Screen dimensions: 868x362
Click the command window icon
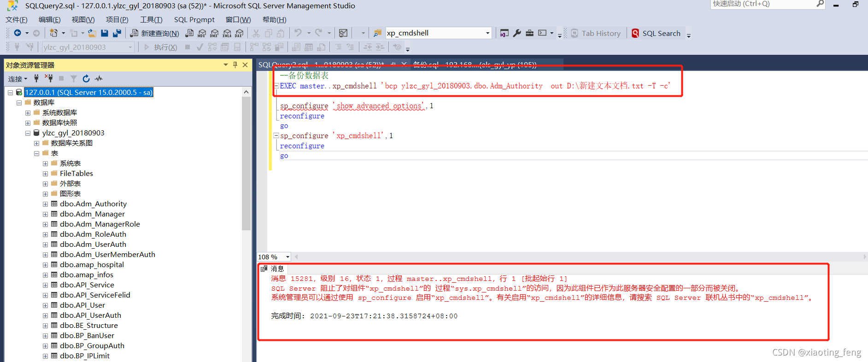pyautogui.click(x=542, y=33)
